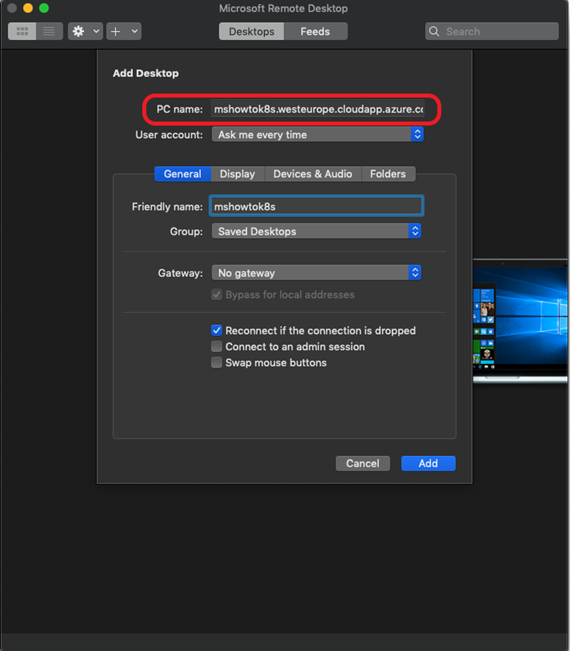570x651 pixels.
Task: Select the Desktops tab
Action: coord(252,32)
